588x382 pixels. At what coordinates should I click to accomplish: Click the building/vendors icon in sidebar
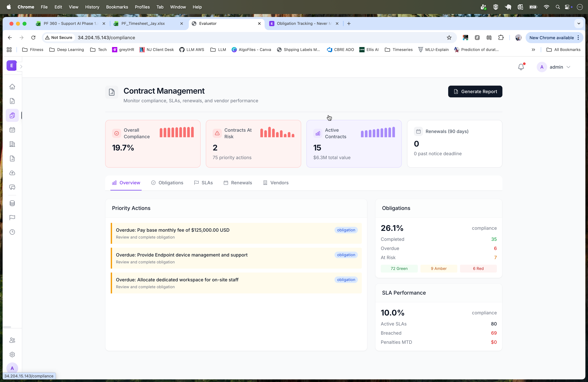12,144
